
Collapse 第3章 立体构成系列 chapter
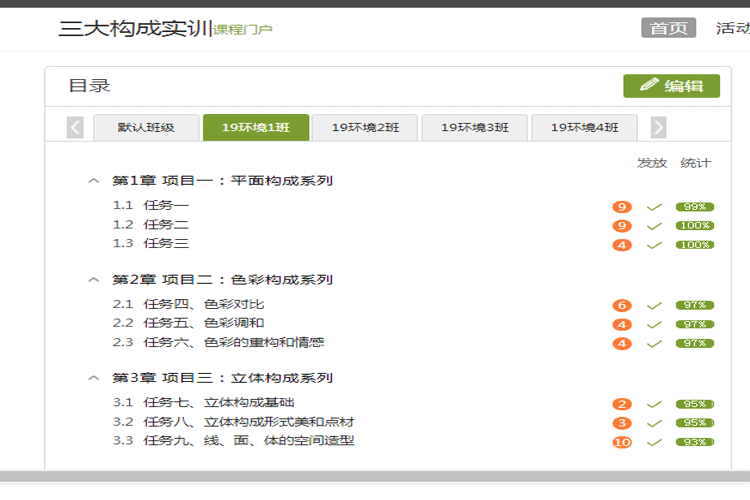click(94, 378)
